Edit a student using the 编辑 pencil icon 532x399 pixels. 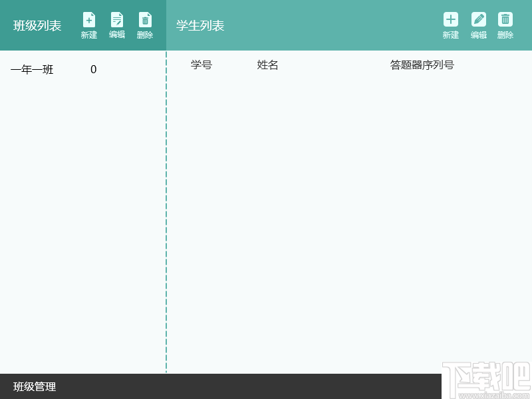point(478,20)
